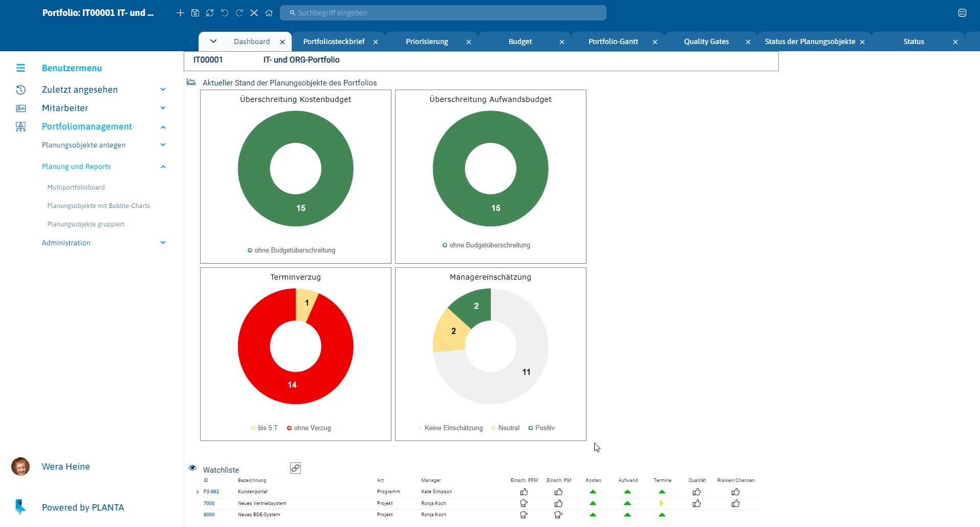Image resolution: width=980 pixels, height=527 pixels.
Task: Toggle the hamburger Benutzermenu icon
Action: coord(20,68)
